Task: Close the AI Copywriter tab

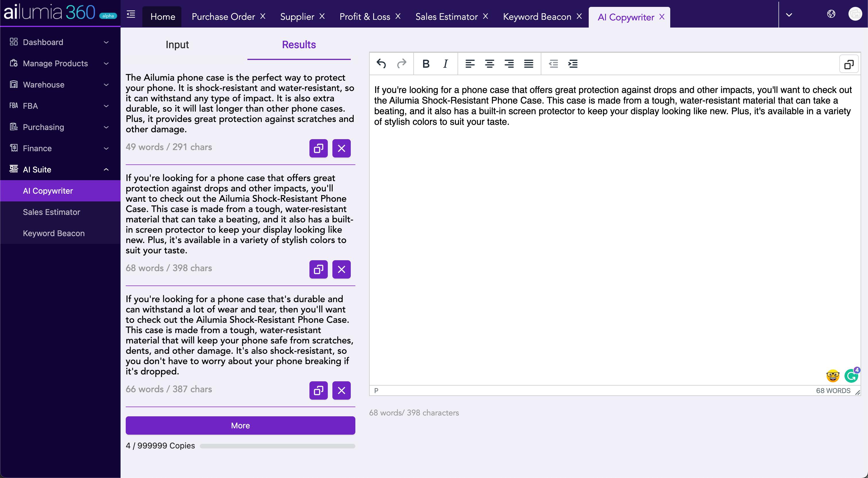Action: [x=662, y=17]
